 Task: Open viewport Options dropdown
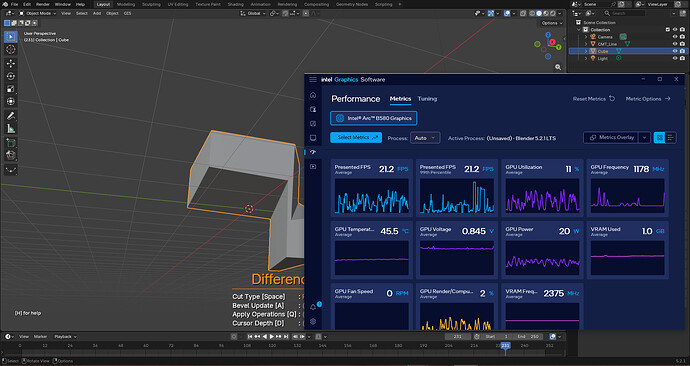coord(551,23)
